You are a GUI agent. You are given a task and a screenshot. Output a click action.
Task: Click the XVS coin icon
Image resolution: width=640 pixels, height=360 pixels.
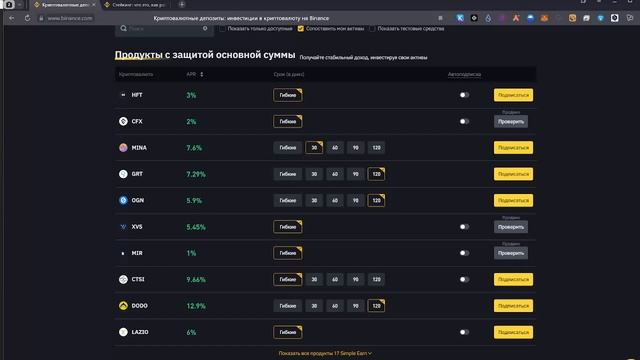coord(123,227)
